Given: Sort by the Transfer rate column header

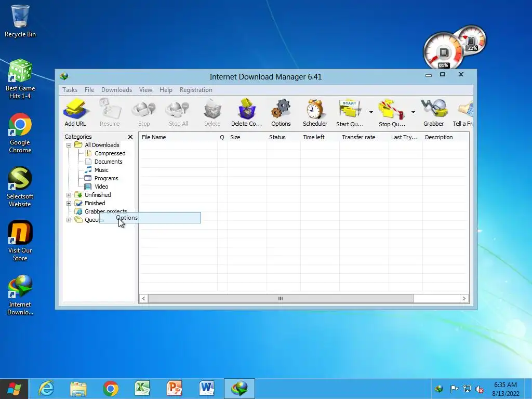Looking at the screenshot, I should coord(364,137).
